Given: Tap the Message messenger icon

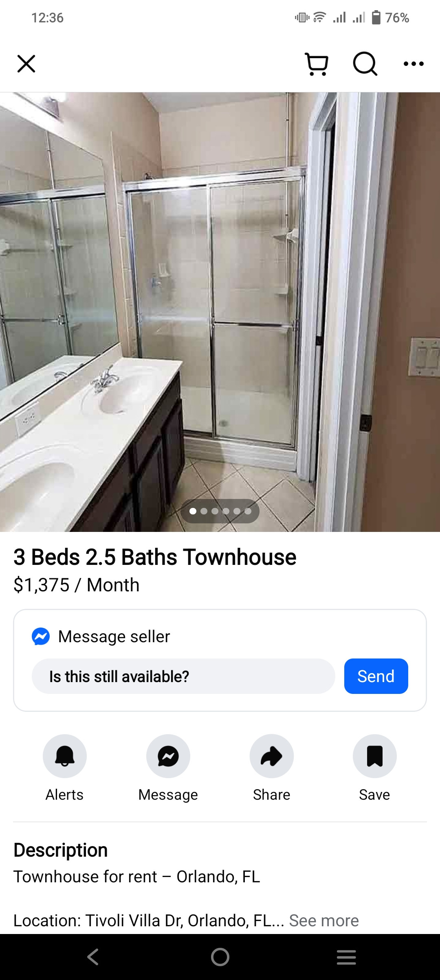Looking at the screenshot, I should click(x=168, y=756).
